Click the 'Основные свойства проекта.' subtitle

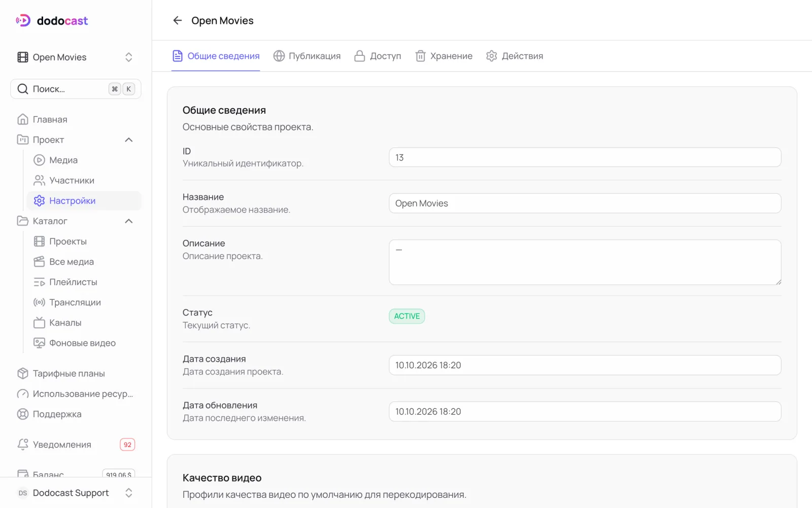(248, 127)
